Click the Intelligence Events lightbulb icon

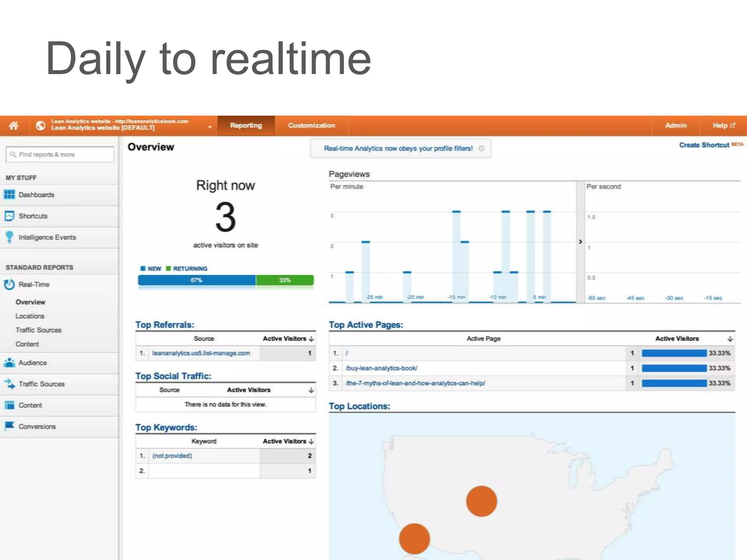pos(9,237)
